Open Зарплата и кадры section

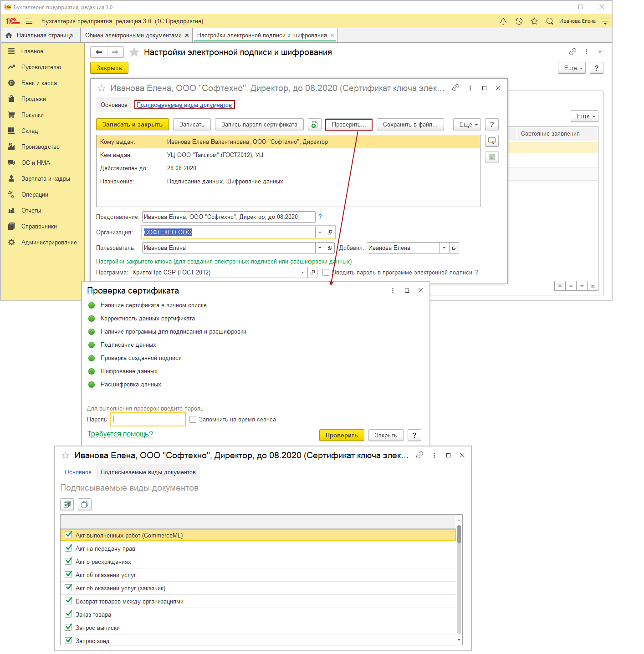point(46,178)
